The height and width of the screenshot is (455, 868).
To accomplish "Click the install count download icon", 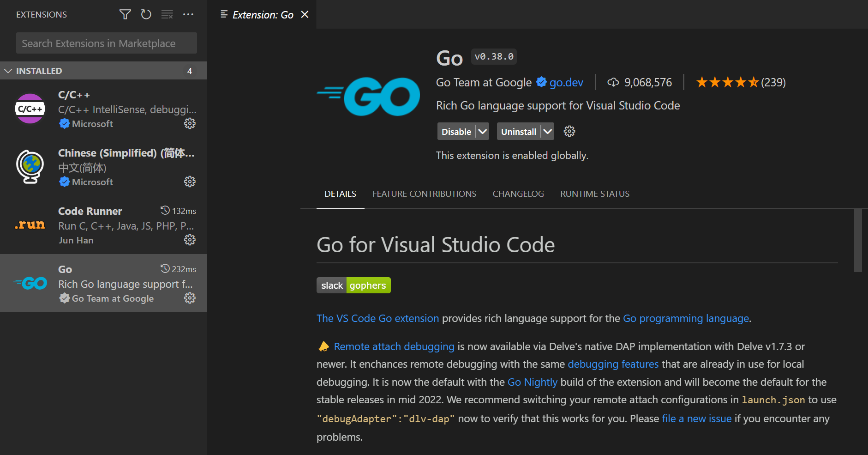I will tap(613, 82).
